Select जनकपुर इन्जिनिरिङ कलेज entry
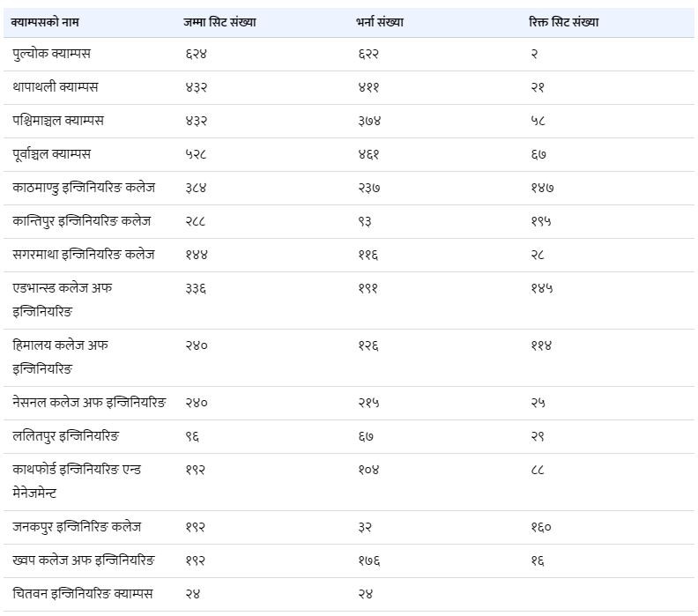The image size is (698, 616). pyautogui.click(x=77, y=527)
